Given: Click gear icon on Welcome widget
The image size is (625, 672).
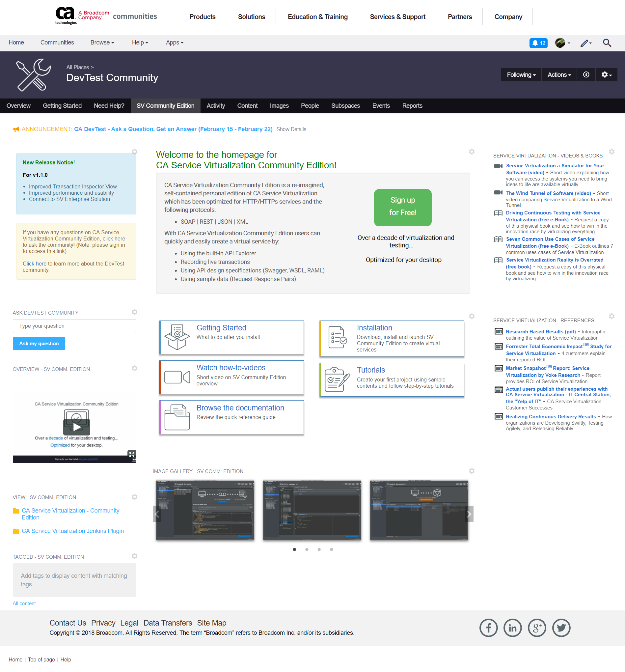Looking at the screenshot, I should pos(472,152).
